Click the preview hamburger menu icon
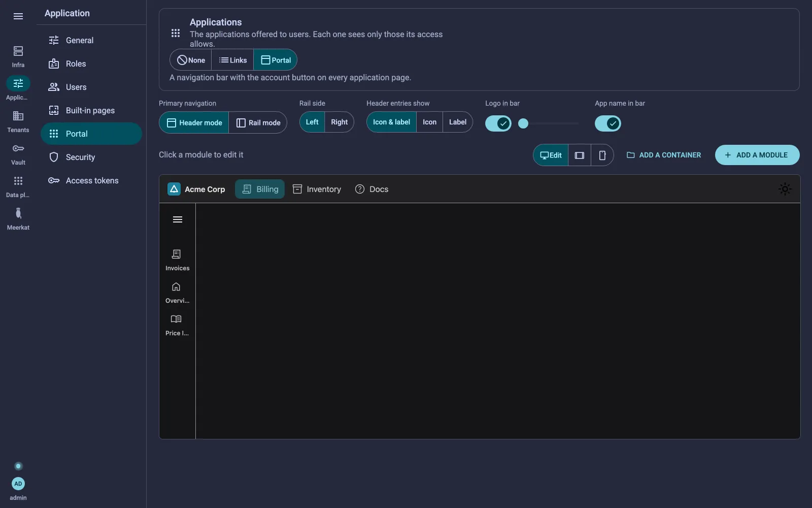812x508 pixels. pyautogui.click(x=178, y=219)
